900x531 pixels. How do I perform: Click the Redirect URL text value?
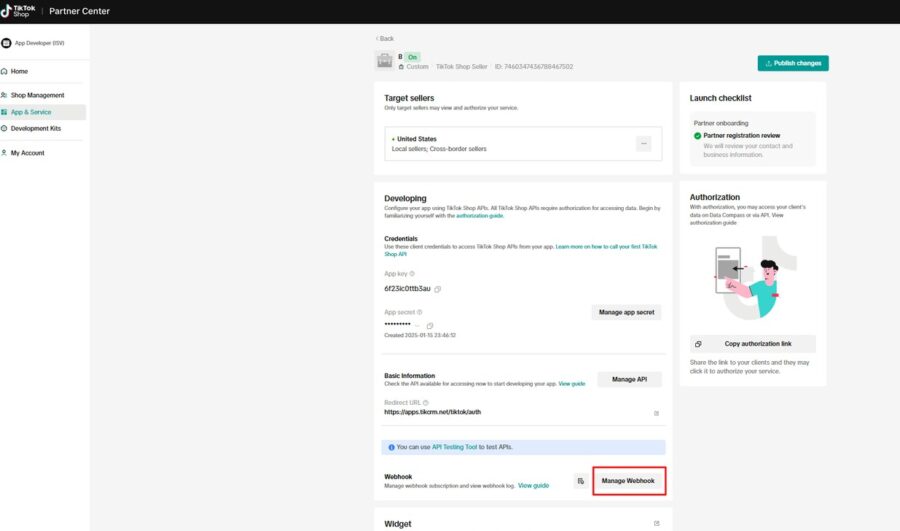pos(432,412)
